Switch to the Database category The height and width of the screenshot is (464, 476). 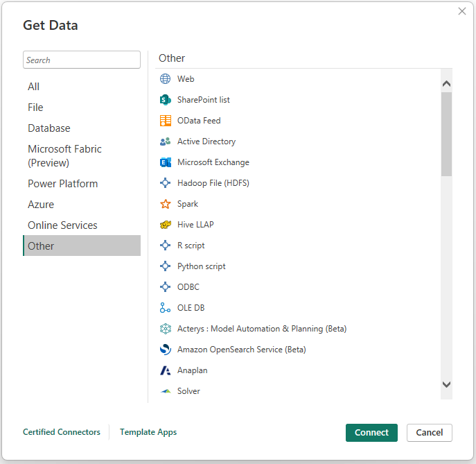pyautogui.click(x=49, y=128)
